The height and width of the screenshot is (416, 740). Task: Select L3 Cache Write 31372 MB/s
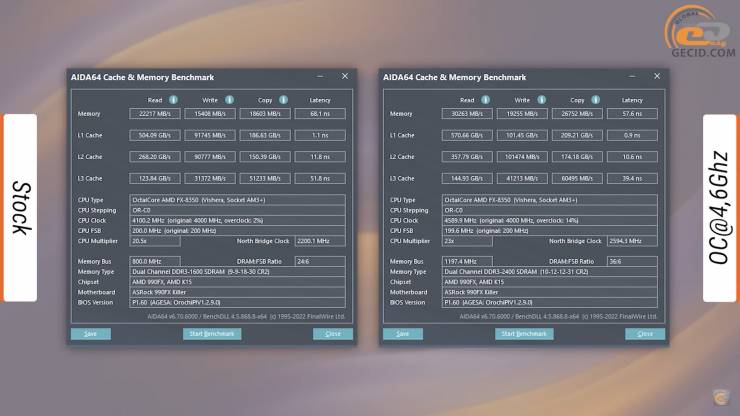[210, 178]
